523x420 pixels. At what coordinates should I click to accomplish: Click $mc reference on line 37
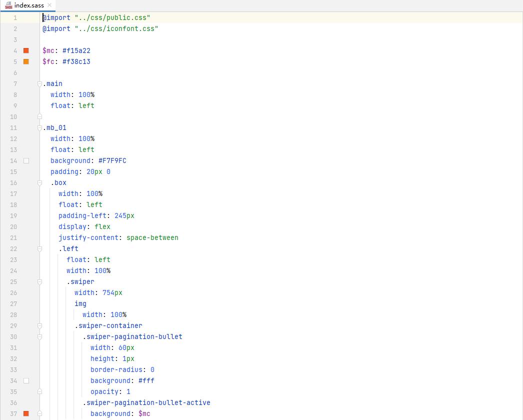[144, 413]
